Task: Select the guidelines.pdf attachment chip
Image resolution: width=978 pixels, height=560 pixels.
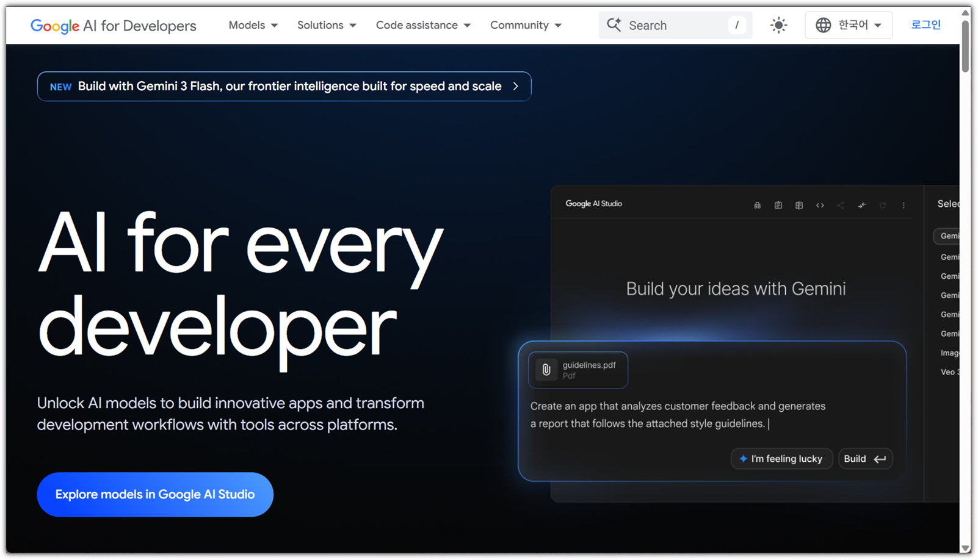Action: tap(578, 370)
